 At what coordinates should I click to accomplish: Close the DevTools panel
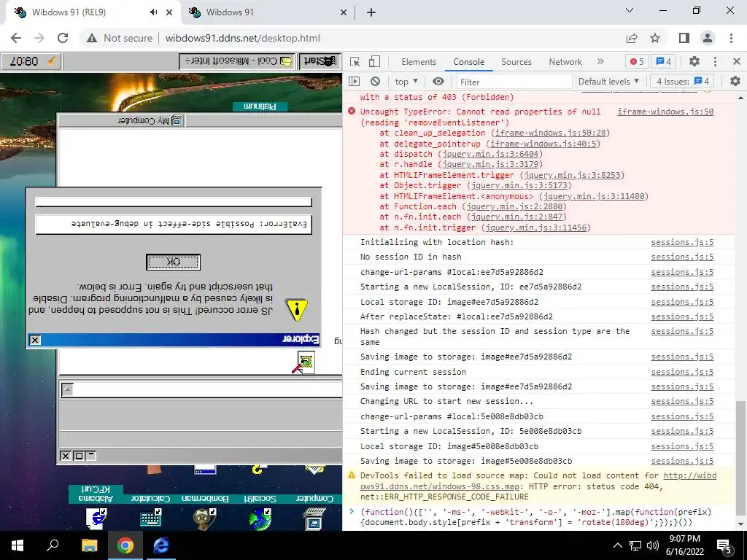point(737,61)
